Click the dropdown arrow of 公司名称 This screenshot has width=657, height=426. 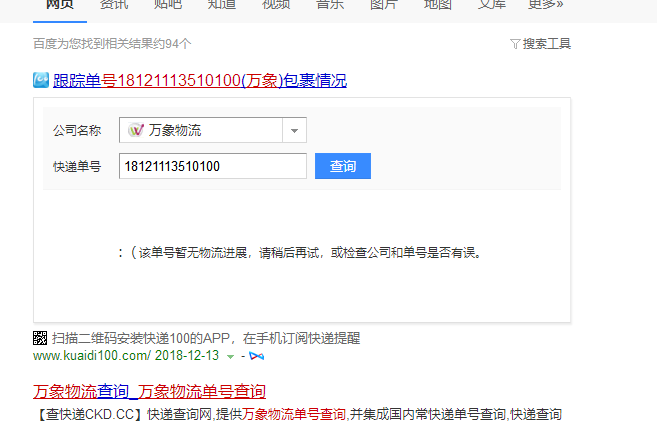pos(295,130)
